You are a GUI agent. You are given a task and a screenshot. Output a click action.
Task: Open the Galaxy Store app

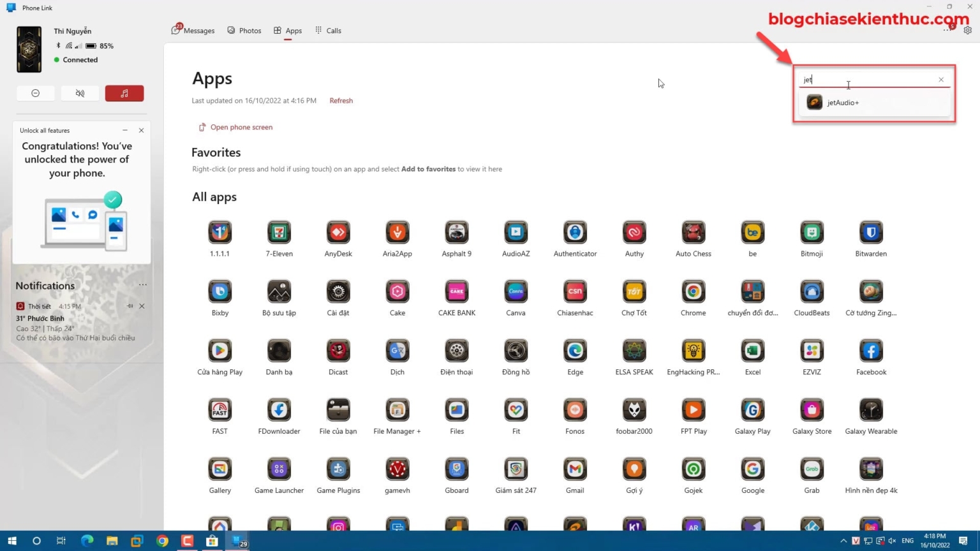(x=812, y=411)
